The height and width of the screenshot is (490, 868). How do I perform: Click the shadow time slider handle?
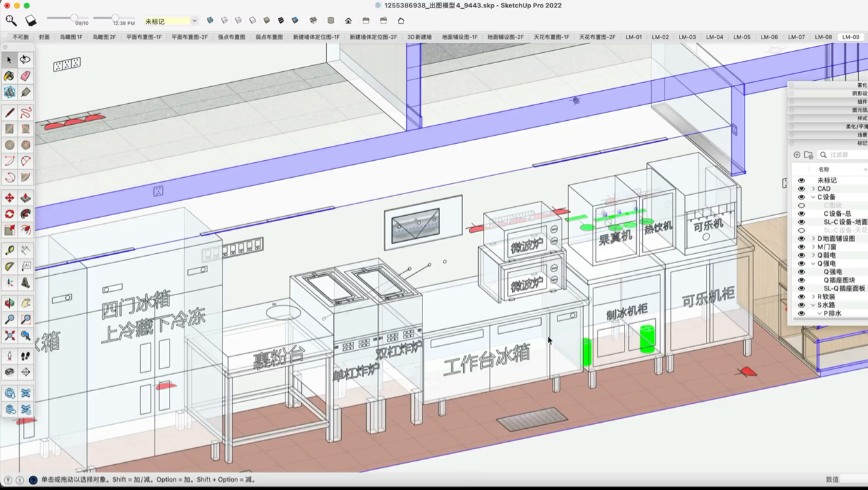[x=115, y=18]
